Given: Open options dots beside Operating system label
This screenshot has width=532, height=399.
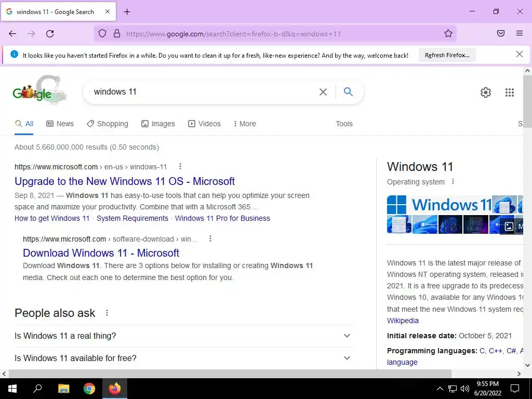Looking at the screenshot, I should click(x=453, y=181).
